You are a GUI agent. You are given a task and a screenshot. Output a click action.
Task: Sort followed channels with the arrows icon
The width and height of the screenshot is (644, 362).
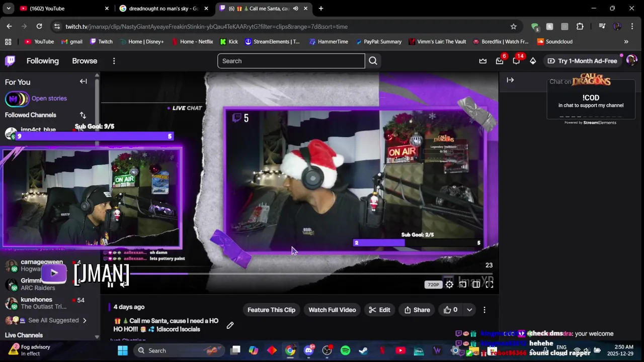[83, 115]
